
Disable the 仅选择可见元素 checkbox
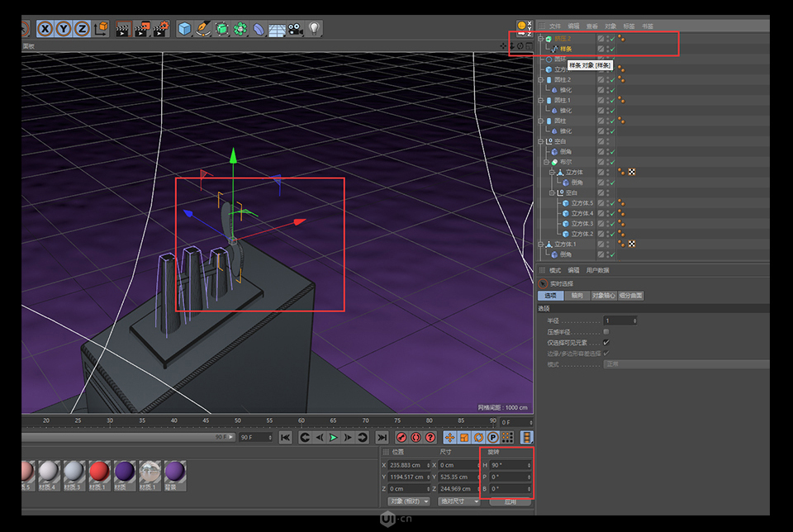605,341
